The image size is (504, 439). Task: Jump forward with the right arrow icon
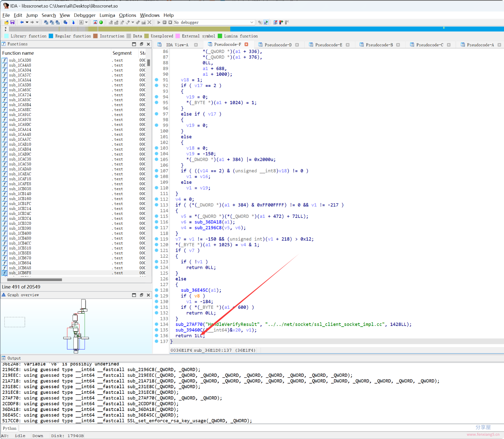pos(32,22)
